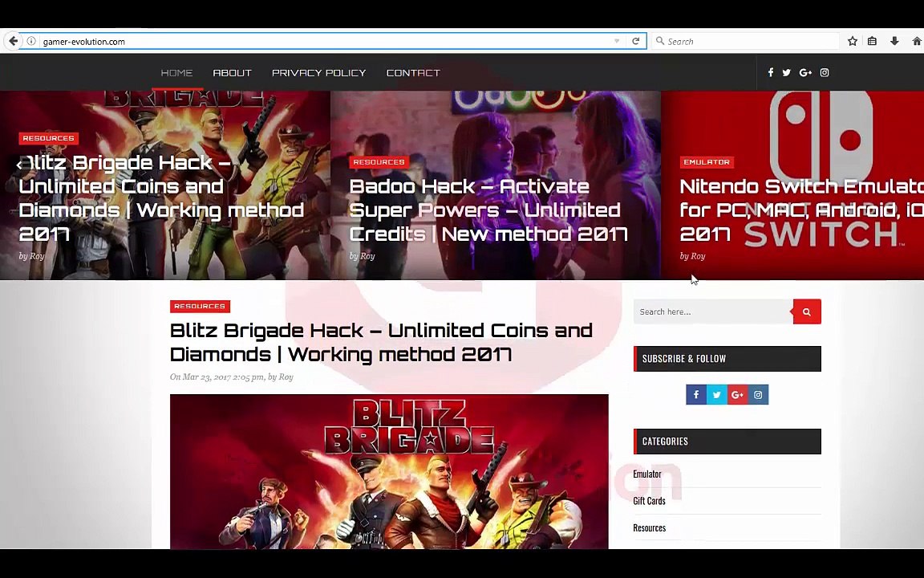Submit the sidebar search with the red magnifier button
Image resolution: width=924 pixels, height=578 pixels.
(x=807, y=311)
